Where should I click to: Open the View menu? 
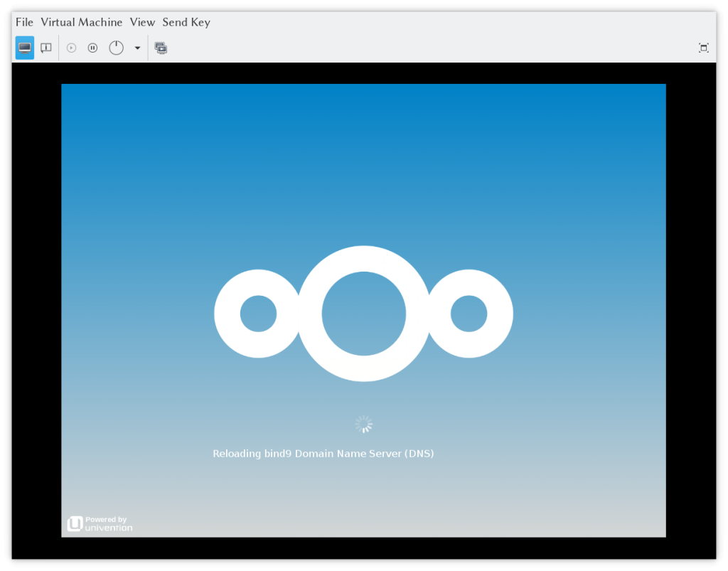pos(142,22)
